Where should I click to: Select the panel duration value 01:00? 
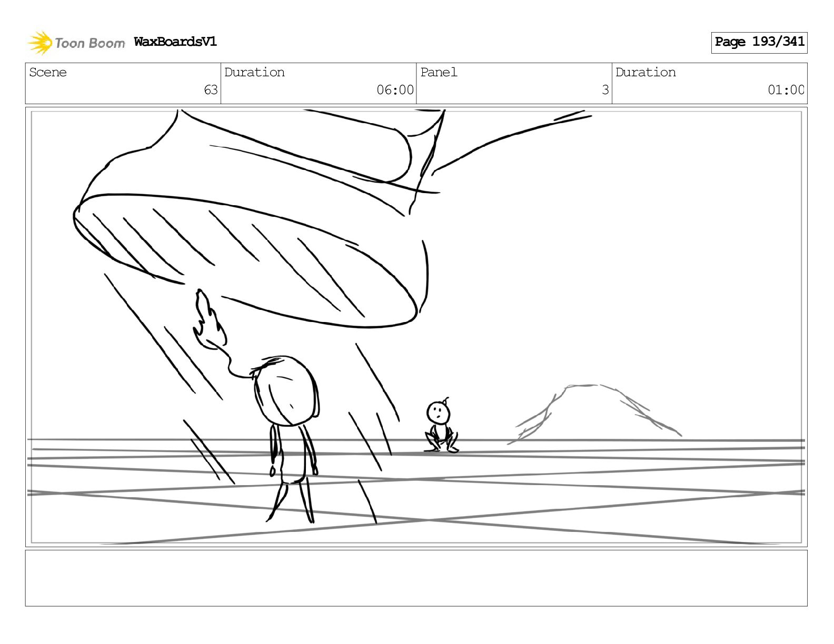pyautogui.click(x=786, y=90)
